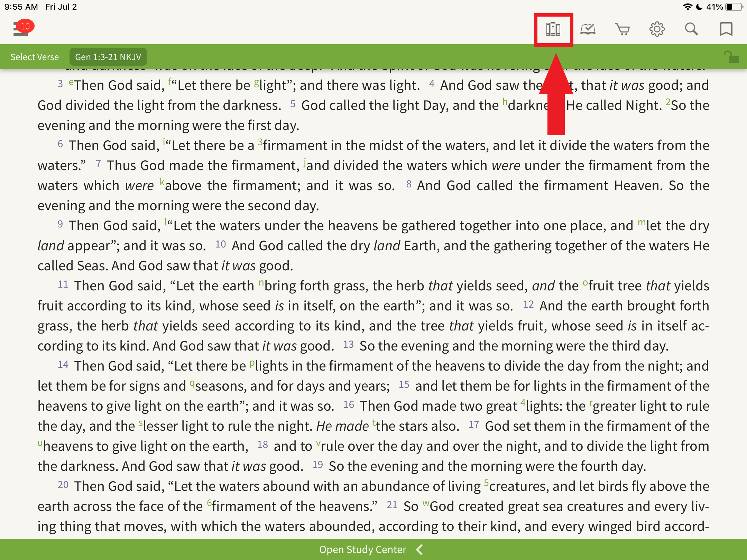Open cross-reference u before "heavens to give"
Screen dimensions: 747x560
pos(40,443)
